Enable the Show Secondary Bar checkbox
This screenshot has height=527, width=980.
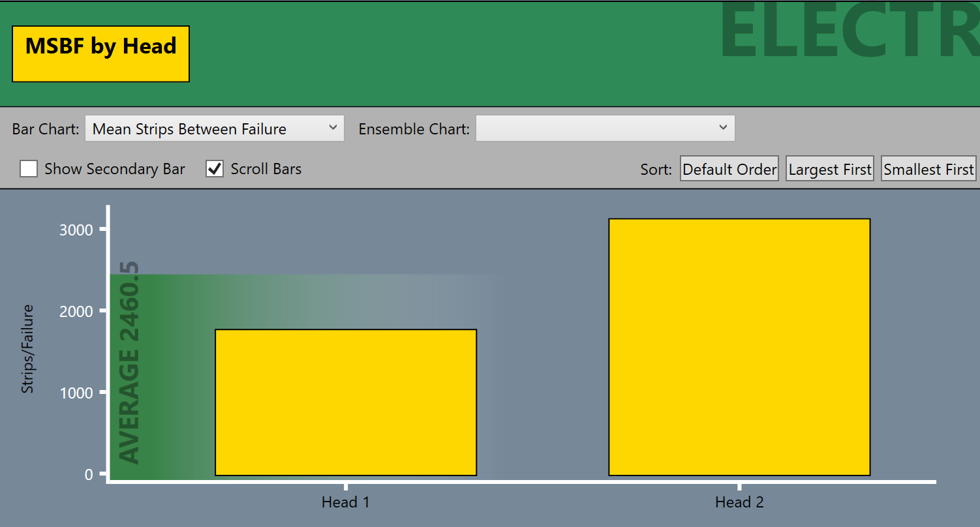[x=29, y=169]
